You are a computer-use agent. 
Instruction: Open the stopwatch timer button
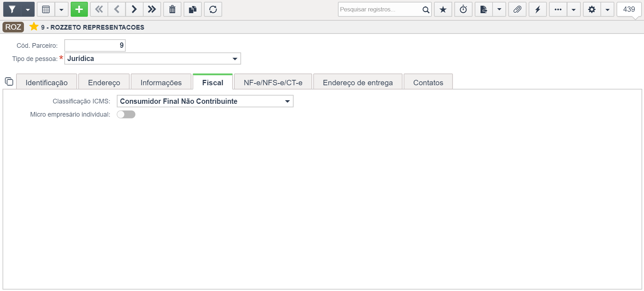[x=464, y=9]
